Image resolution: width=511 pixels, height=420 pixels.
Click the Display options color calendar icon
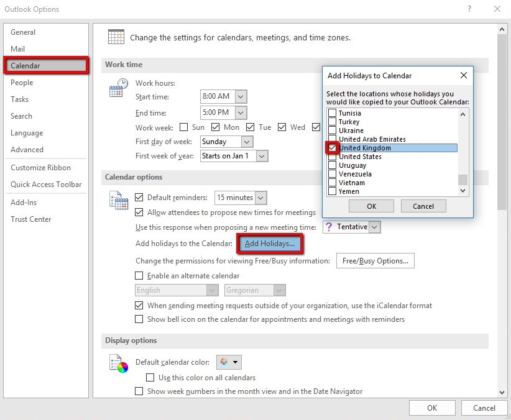click(x=117, y=362)
